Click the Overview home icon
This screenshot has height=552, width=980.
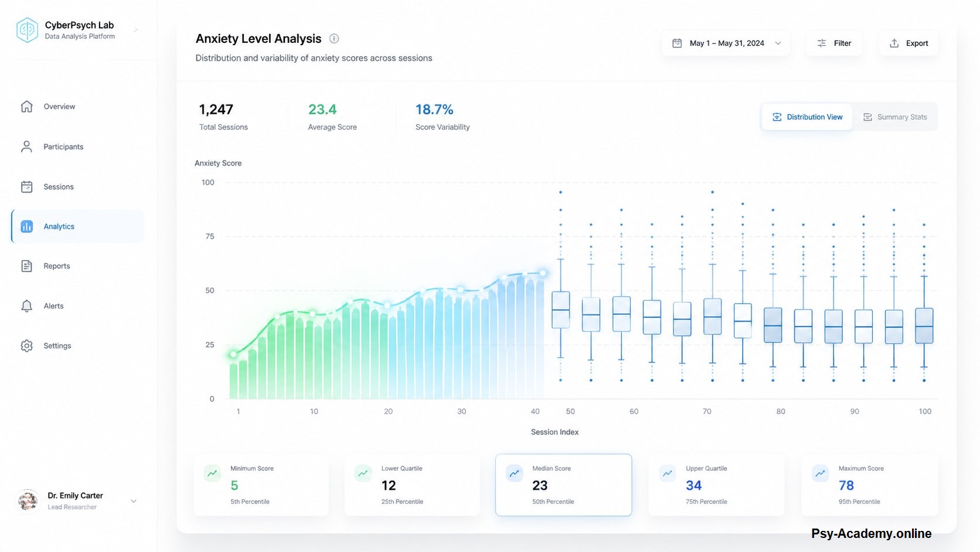(x=26, y=107)
